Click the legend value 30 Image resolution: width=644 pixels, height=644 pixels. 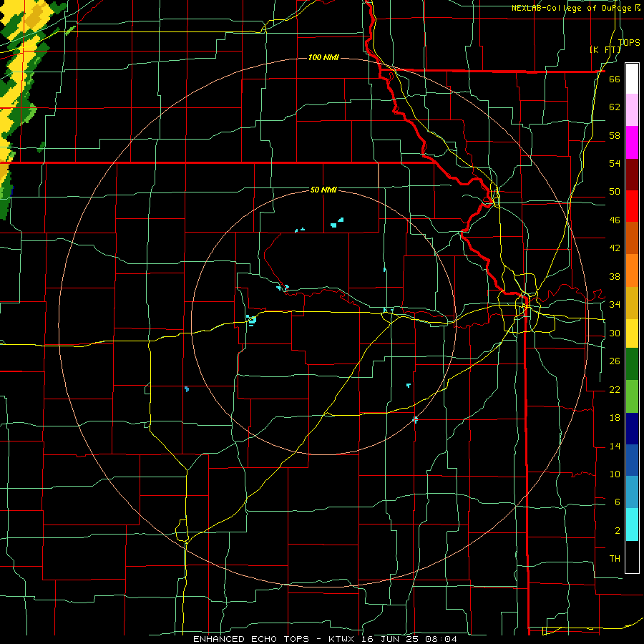615,333
